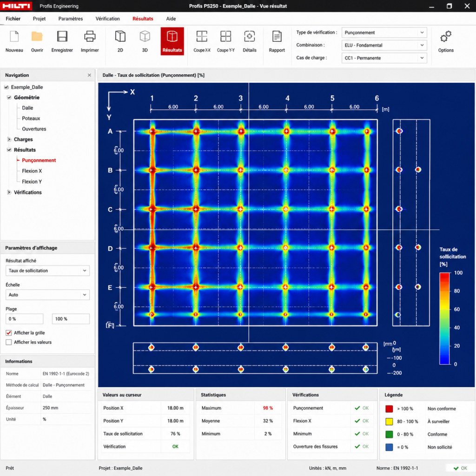Open a project with the Ouvrir folder icon
This screenshot has width=476, height=476.
coord(37,36)
